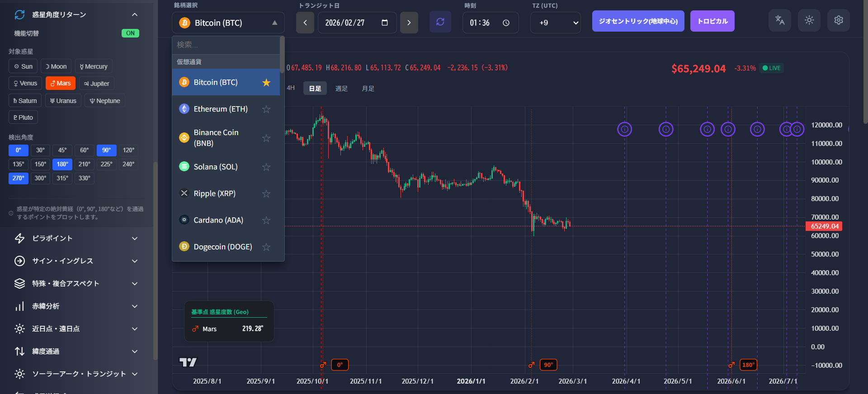Click the latitude transit arrows icon
The width and height of the screenshot is (868, 394).
click(x=19, y=351)
